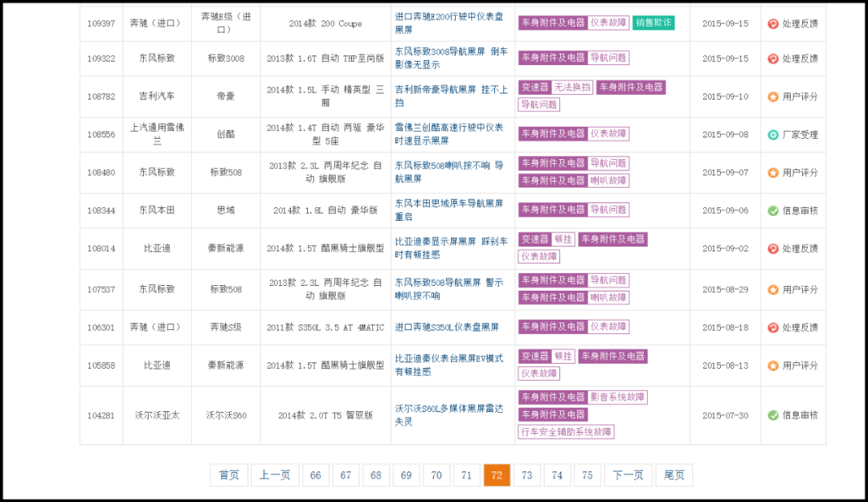Jump to last page via 尾页
Screen dimensions: 868x502
674,475
